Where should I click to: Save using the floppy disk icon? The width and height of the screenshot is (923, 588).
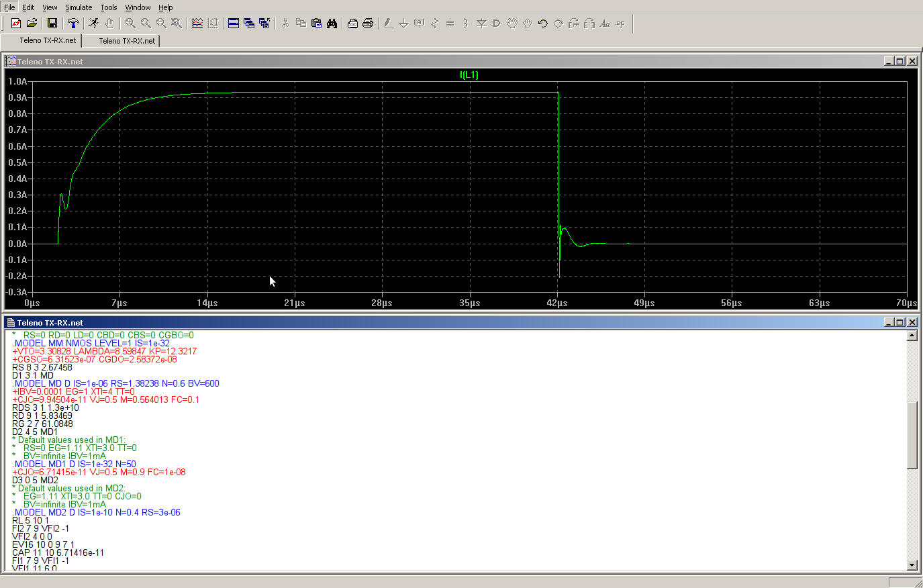click(x=52, y=23)
